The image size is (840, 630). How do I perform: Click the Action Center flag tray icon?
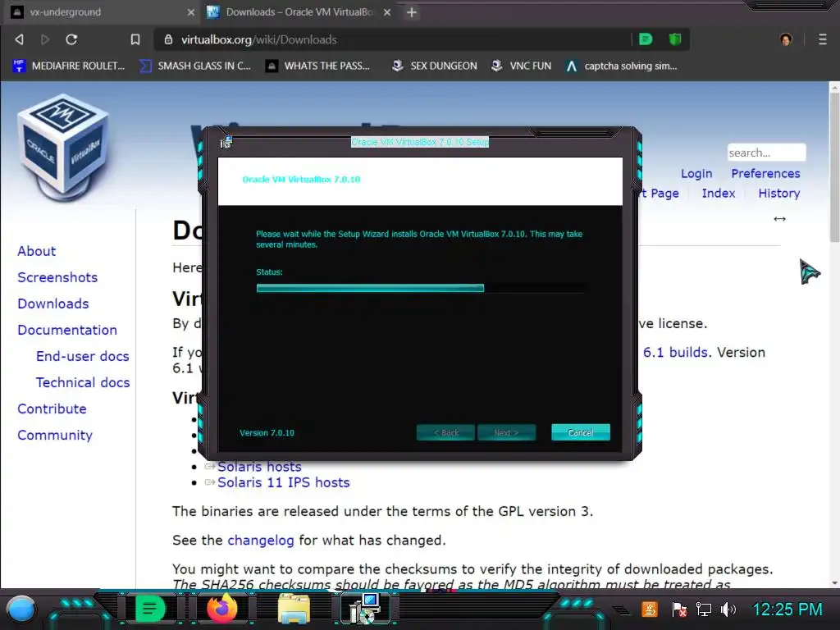678,609
